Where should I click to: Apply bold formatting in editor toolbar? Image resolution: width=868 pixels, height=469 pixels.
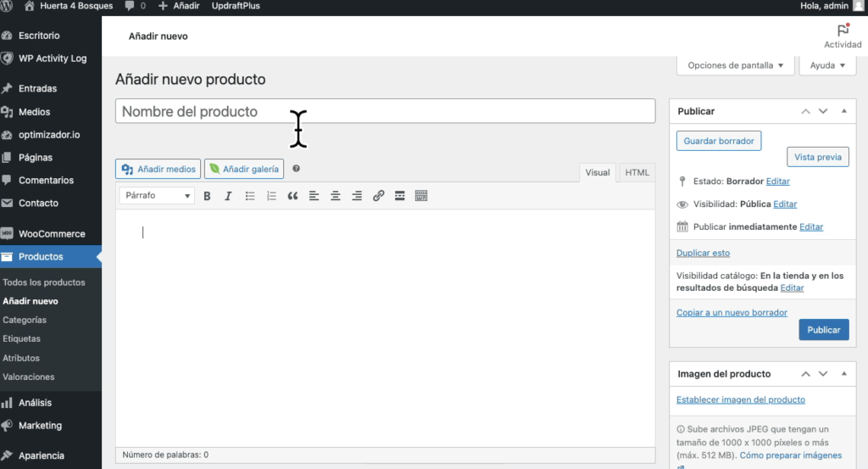coord(207,196)
